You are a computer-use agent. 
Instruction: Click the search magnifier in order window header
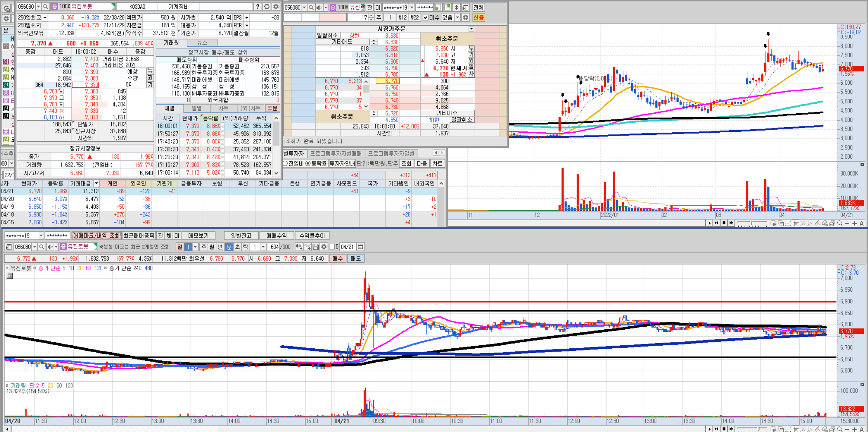click(x=311, y=7)
